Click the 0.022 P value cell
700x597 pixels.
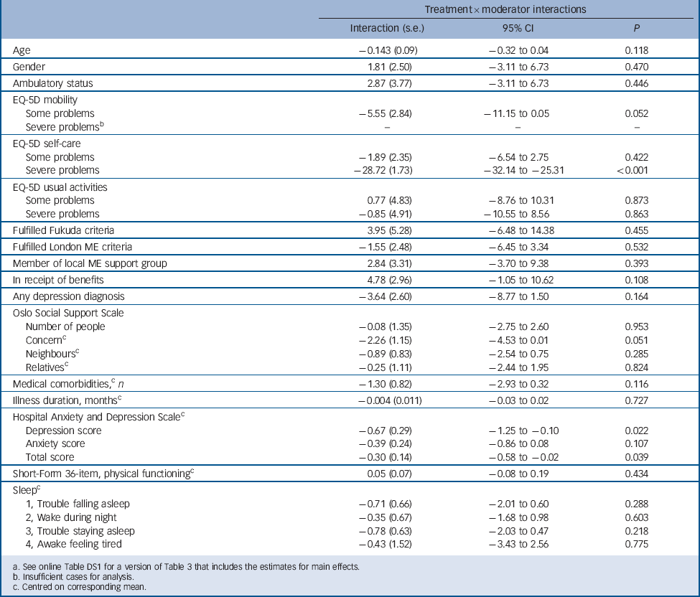point(637,430)
